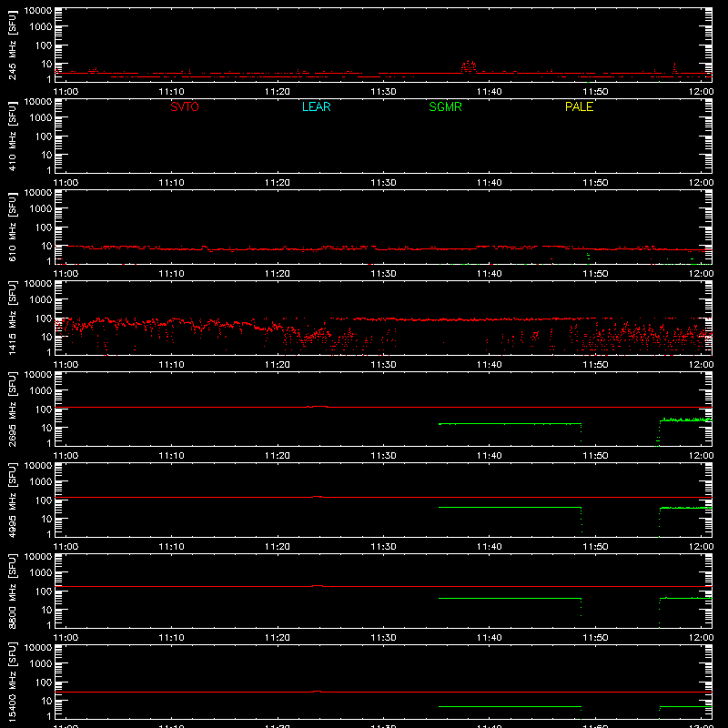Click the 100 y-tick on 610 MHz panel
Viewport: 728px width, 728px height.
point(44,227)
